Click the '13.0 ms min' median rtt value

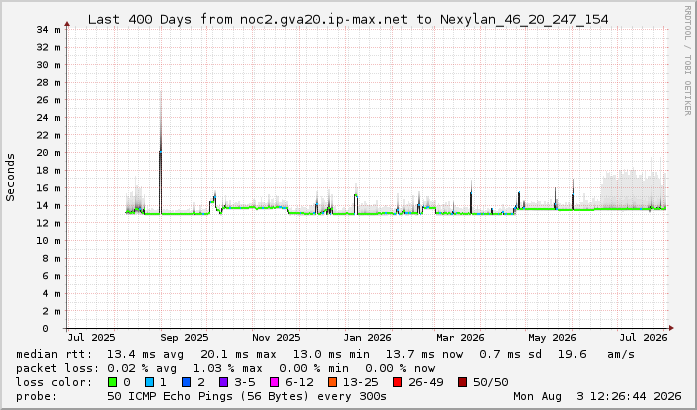pos(331,354)
